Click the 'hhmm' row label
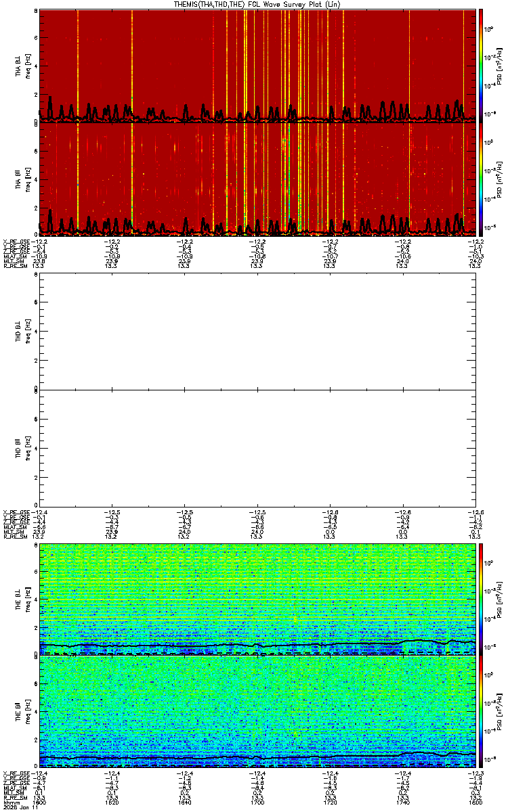 pyautogui.click(x=10, y=803)
